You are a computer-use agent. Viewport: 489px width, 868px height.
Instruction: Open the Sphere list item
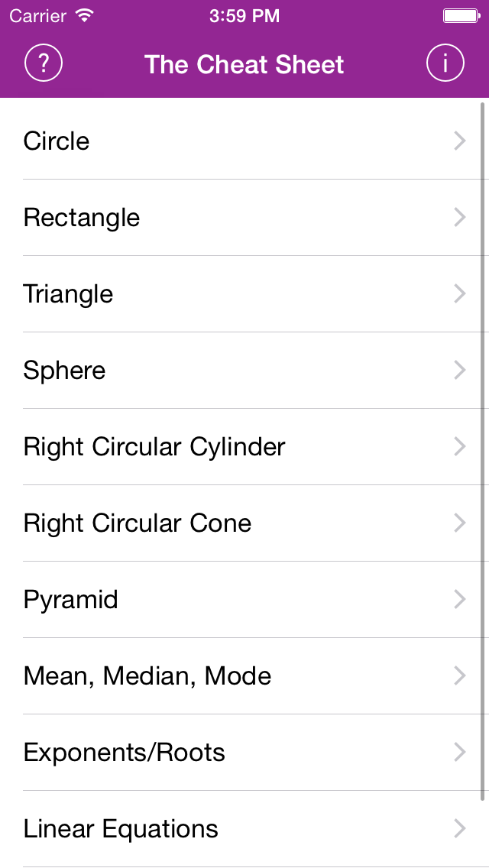(244, 371)
